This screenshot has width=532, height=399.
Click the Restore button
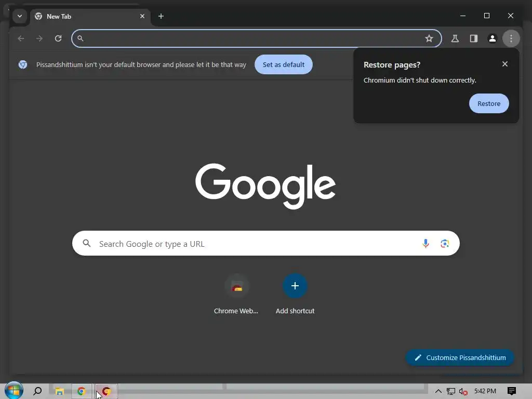pos(489,103)
